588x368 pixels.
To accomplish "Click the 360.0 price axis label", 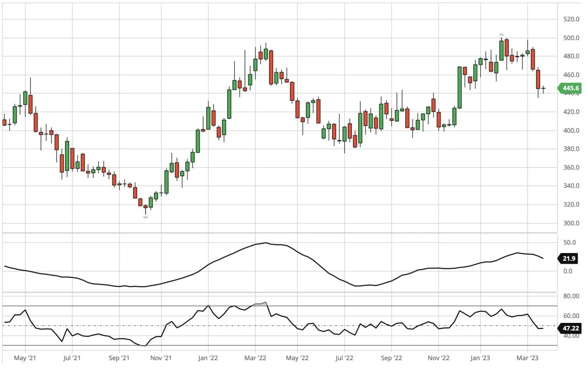I will point(571,168).
